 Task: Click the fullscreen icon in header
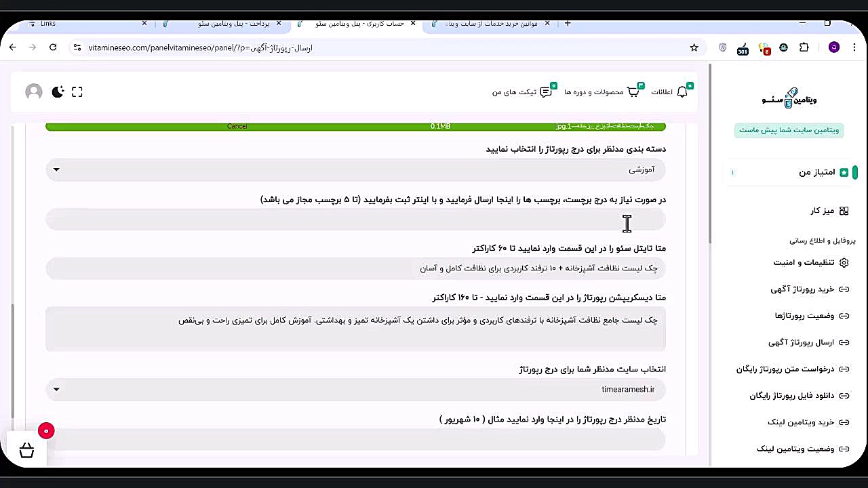(x=77, y=92)
